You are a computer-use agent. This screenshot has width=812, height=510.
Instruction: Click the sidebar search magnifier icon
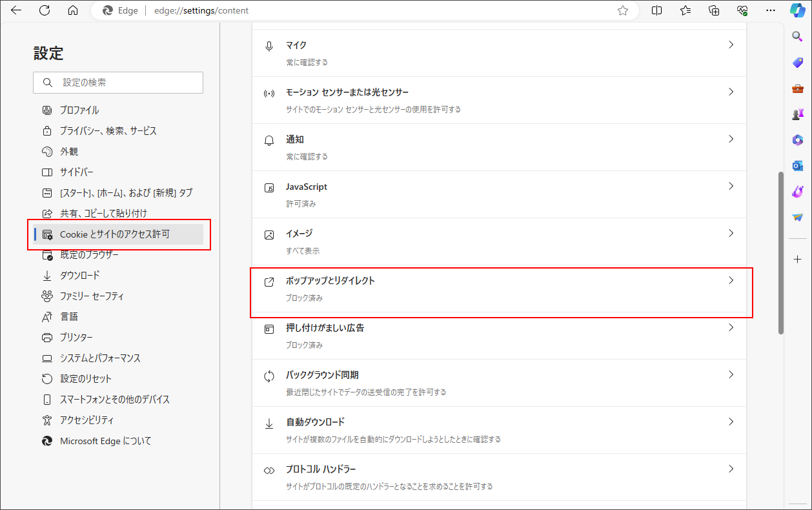click(x=798, y=37)
